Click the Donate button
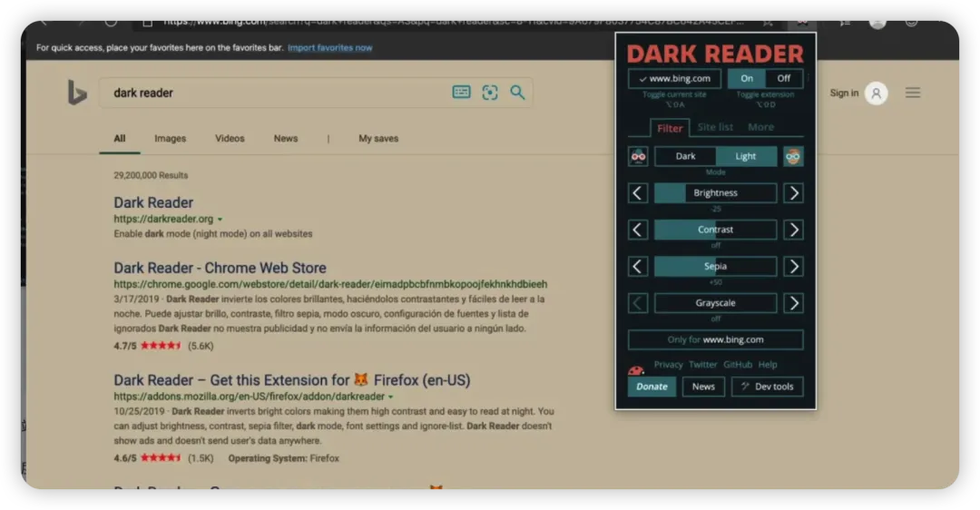 click(x=652, y=387)
